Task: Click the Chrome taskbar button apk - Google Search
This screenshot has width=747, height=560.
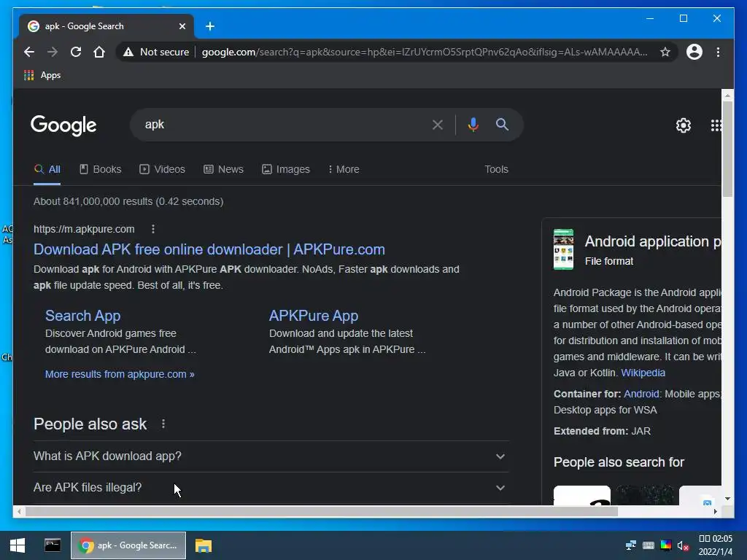Action: [x=128, y=545]
